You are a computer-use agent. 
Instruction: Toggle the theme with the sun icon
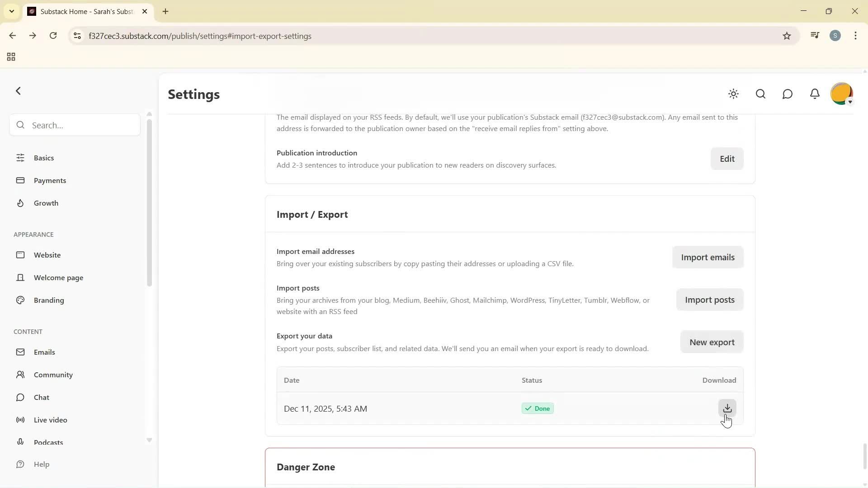coord(733,94)
